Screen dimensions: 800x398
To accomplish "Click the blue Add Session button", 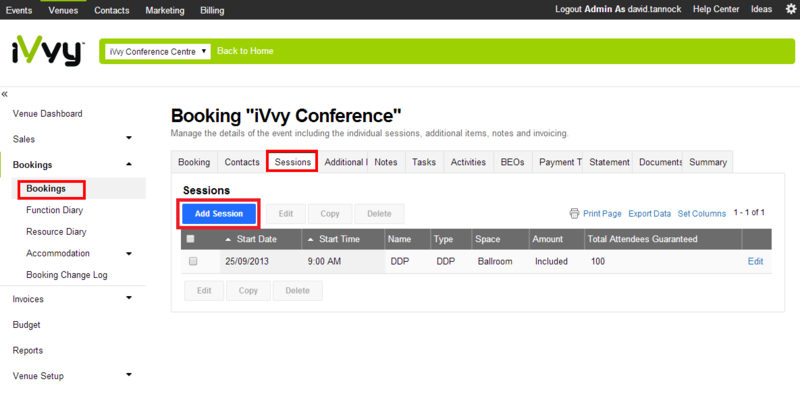I will click(x=219, y=214).
